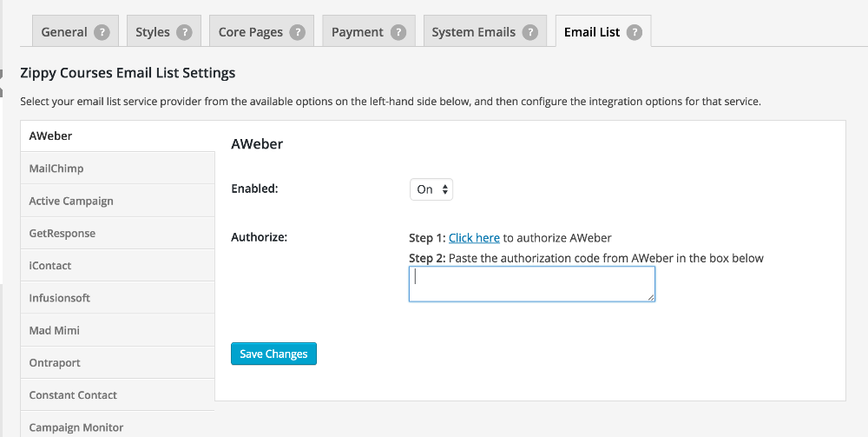Click the help icon on Email List tab
This screenshot has height=437, width=868.
[x=635, y=32]
